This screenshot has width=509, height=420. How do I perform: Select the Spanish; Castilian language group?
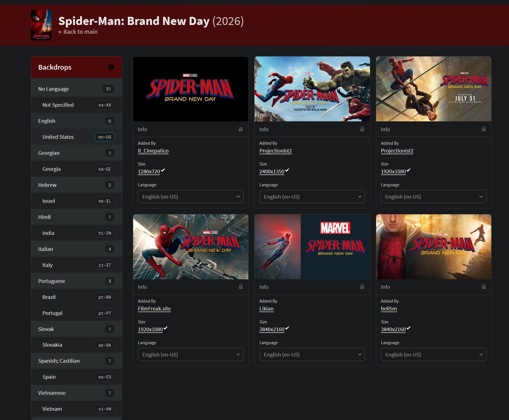pos(76,361)
